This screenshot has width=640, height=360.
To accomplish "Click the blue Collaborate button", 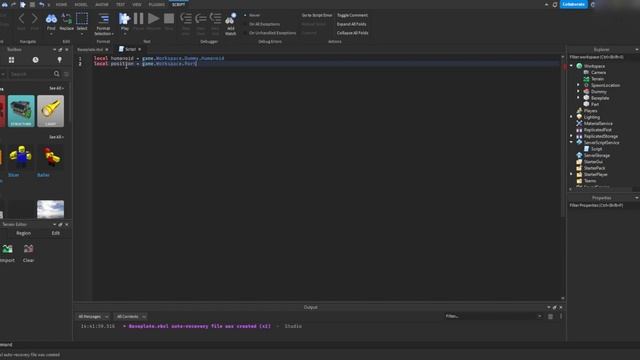I will 573,4.
